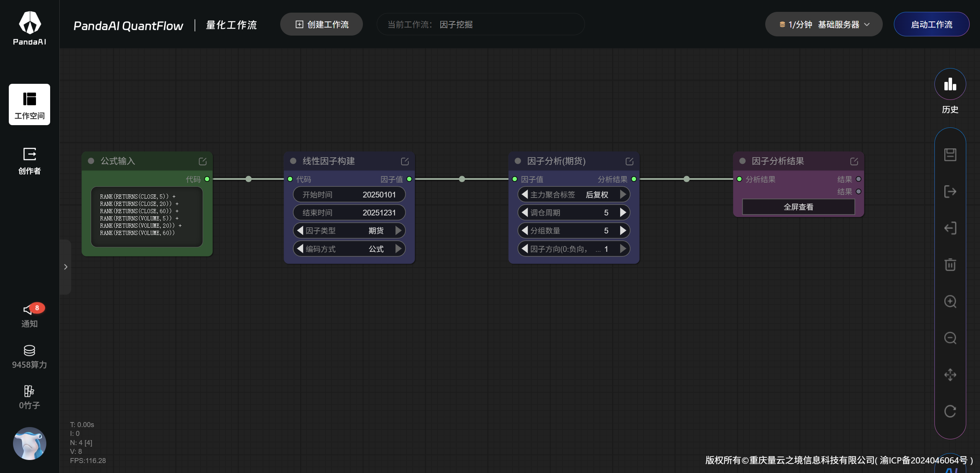This screenshot has width=980, height=473.
Task: Click left arrow of 编码方式
Action: (300, 249)
